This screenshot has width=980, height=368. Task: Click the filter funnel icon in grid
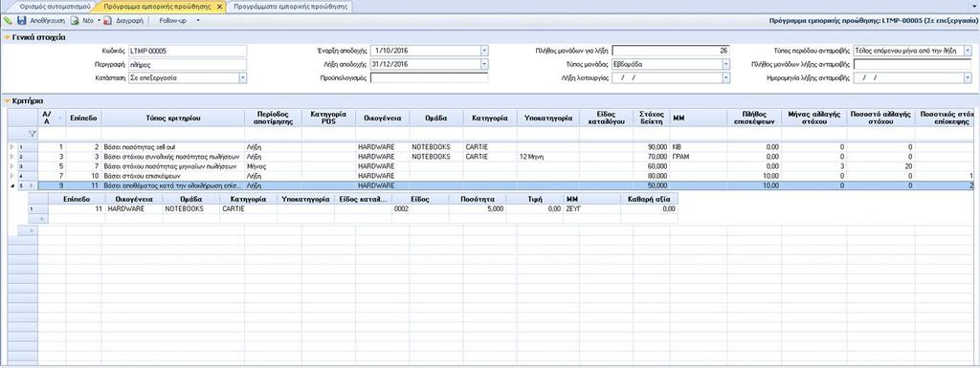(x=32, y=133)
